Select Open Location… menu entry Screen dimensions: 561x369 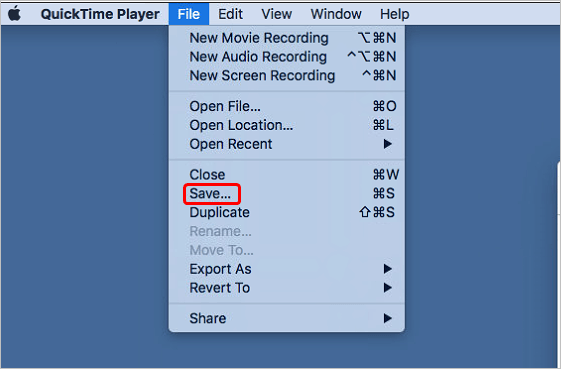click(x=287, y=125)
